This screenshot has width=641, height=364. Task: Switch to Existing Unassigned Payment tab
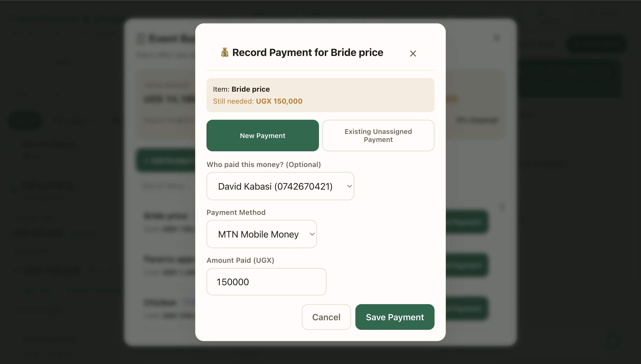[x=378, y=135]
